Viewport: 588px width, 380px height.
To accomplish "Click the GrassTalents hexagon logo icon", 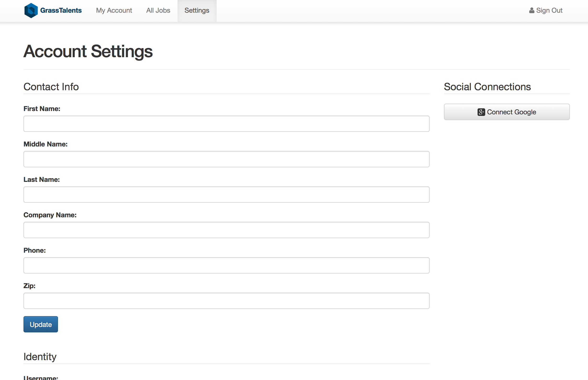I will 31,10.
